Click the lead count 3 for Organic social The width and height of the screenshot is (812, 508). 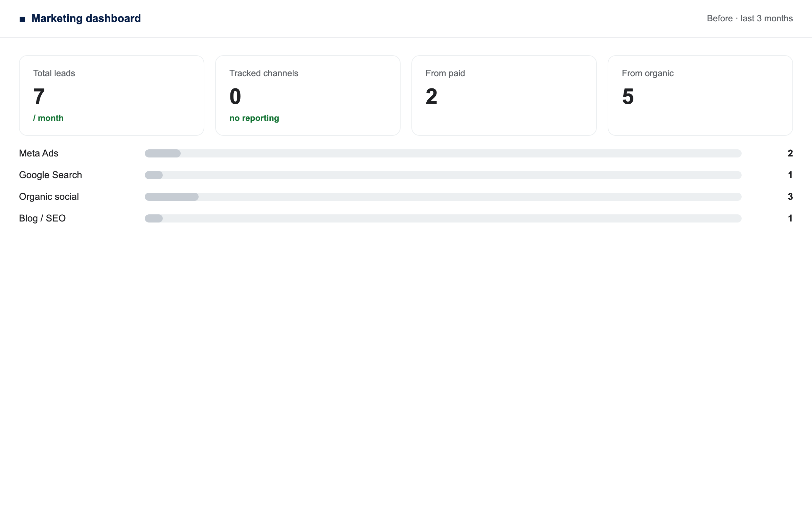click(790, 196)
